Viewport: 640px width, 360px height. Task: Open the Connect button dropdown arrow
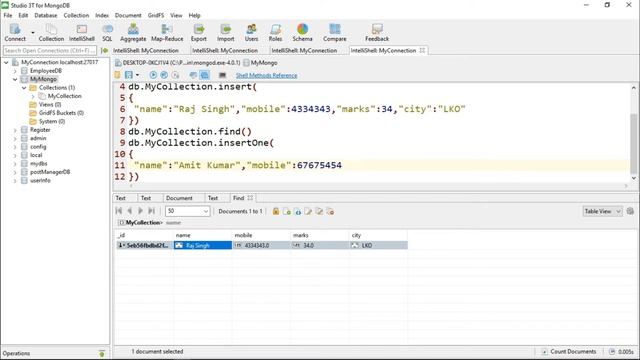tap(33, 32)
